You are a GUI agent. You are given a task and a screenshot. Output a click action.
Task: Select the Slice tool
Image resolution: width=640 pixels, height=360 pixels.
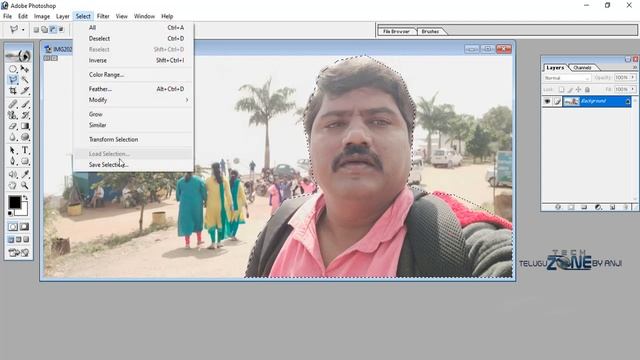tap(24, 91)
